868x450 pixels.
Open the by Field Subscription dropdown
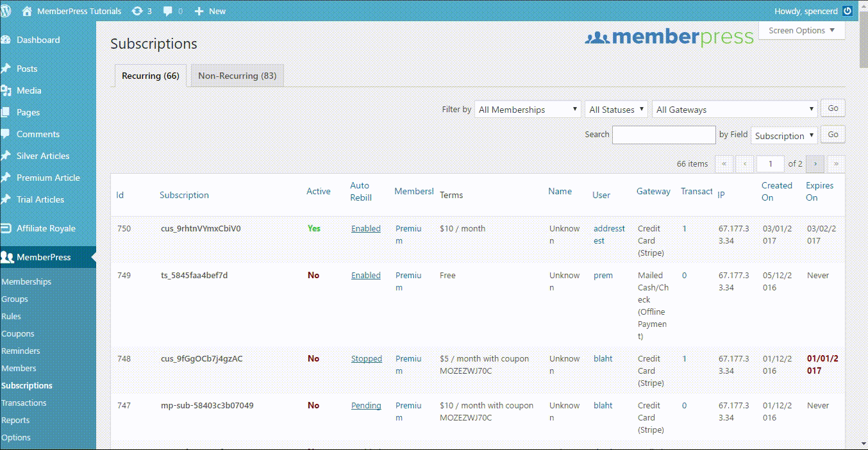(x=785, y=135)
